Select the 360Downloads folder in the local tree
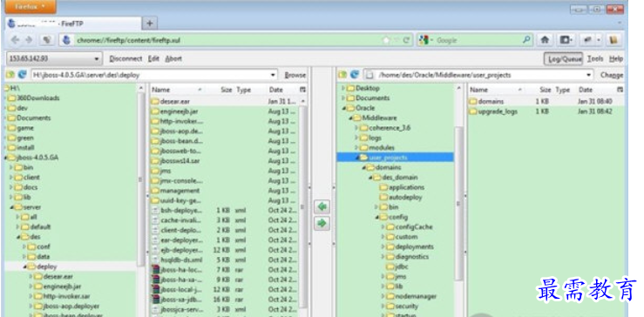The width and height of the screenshot is (644, 317). point(37,98)
